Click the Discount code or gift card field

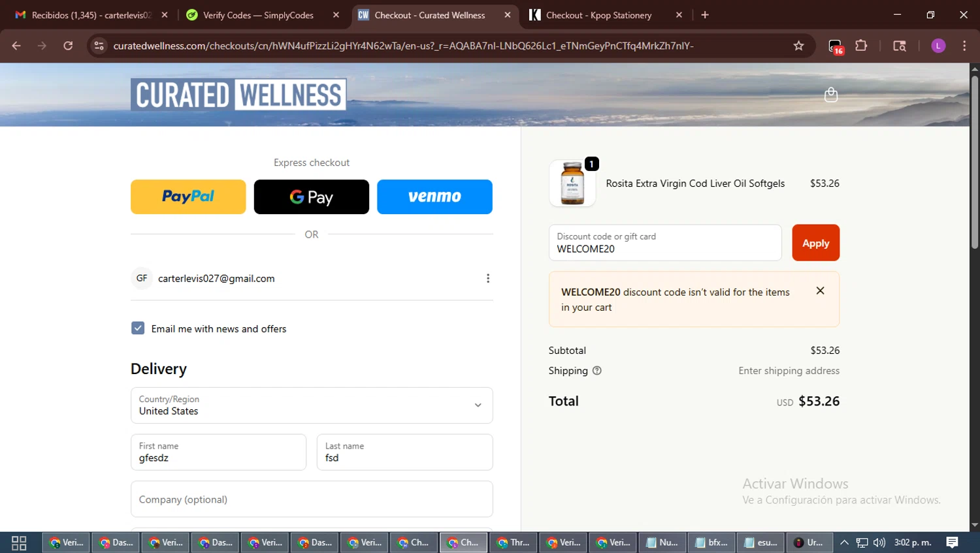[x=665, y=243]
